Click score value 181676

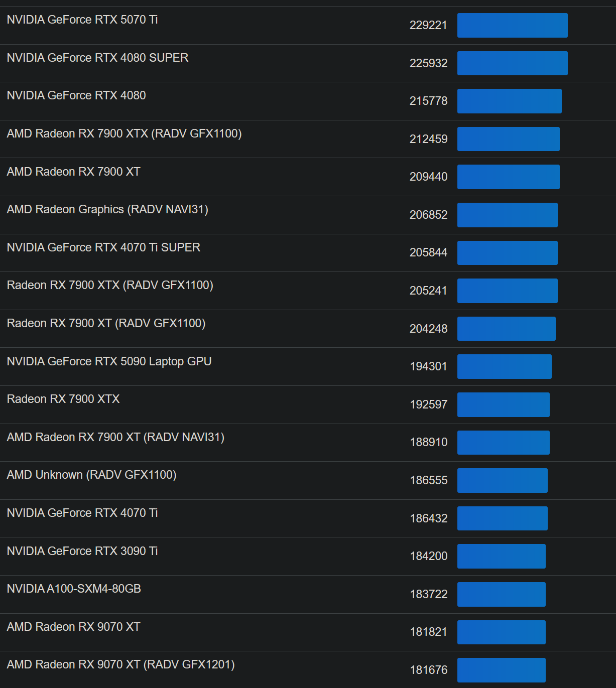[428, 670]
